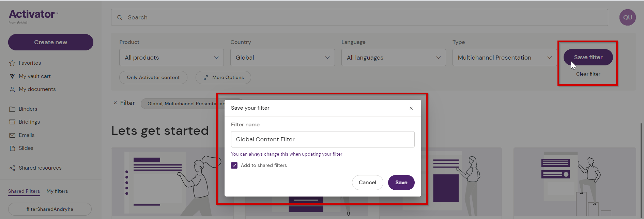Expand the Type dropdown
This screenshot has height=219, width=644.
(x=504, y=58)
